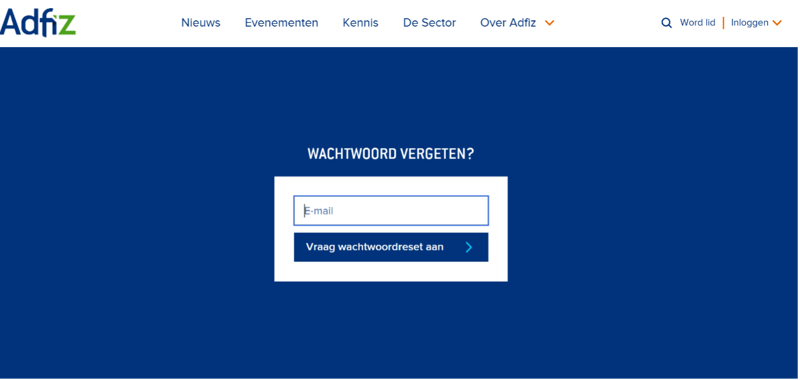
Task: Click the Word lid link
Action: pos(697,23)
